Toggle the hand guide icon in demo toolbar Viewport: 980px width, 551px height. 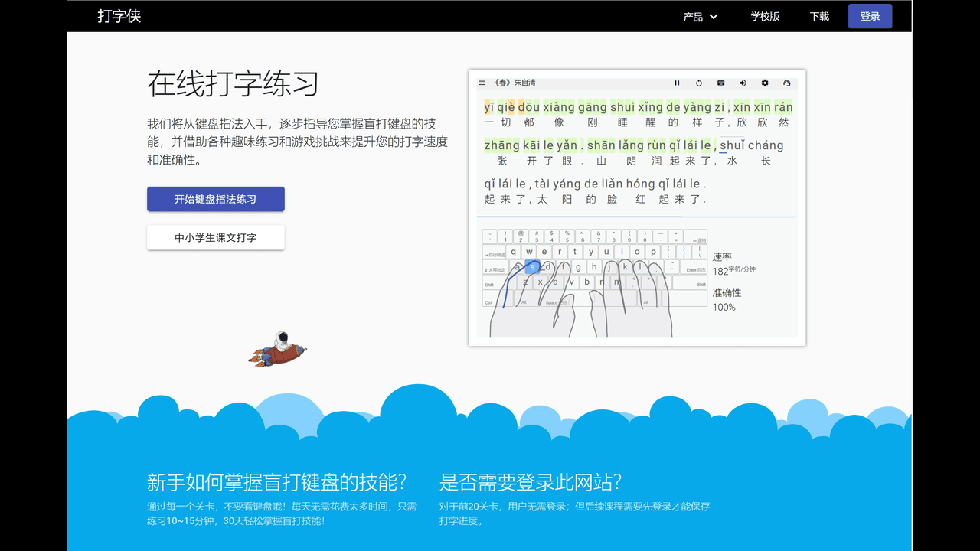point(786,83)
